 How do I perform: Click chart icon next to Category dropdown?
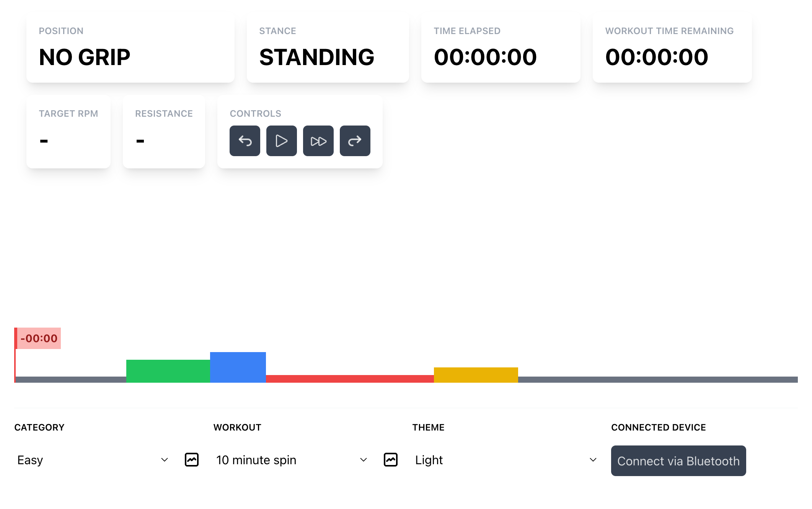point(192,460)
